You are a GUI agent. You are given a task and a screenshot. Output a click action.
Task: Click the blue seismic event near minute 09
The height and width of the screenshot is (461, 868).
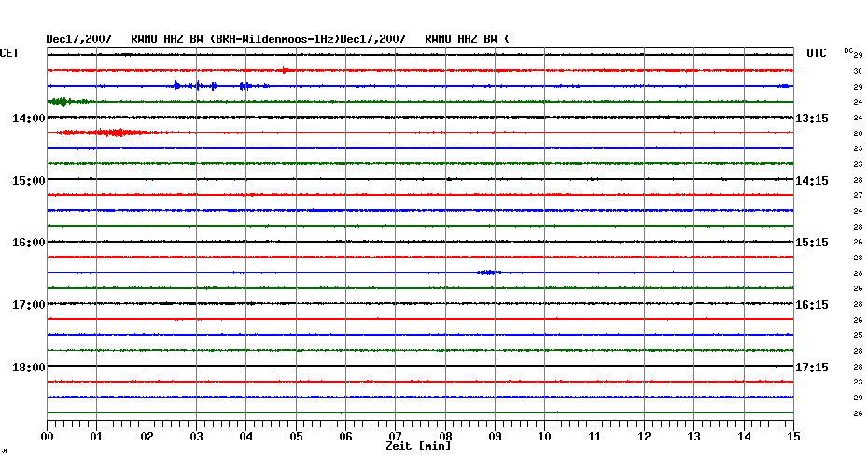(489, 272)
